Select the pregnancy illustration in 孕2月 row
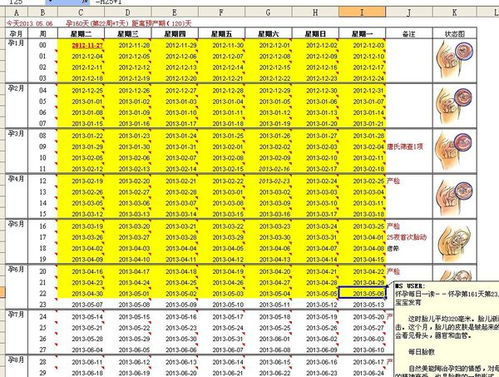The image size is (499, 377). (x=454, y=105)
